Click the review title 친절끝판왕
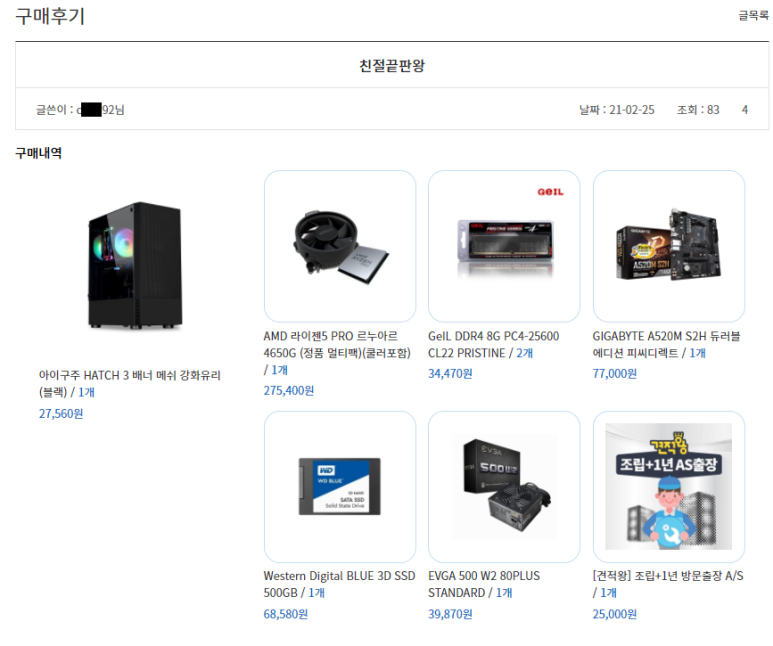Image resolution: width=773 pixels, height=646 pixels. (392, 66)
